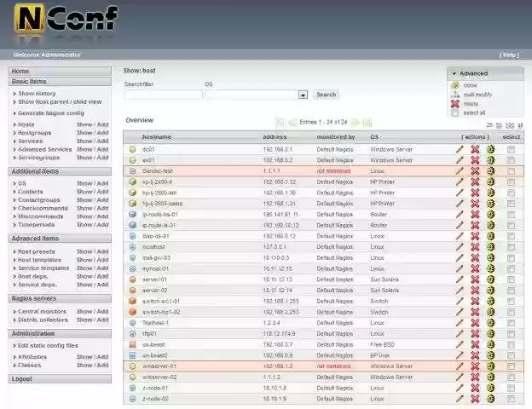
Task: Tick the select all checkbox
Action: [455, 113]
